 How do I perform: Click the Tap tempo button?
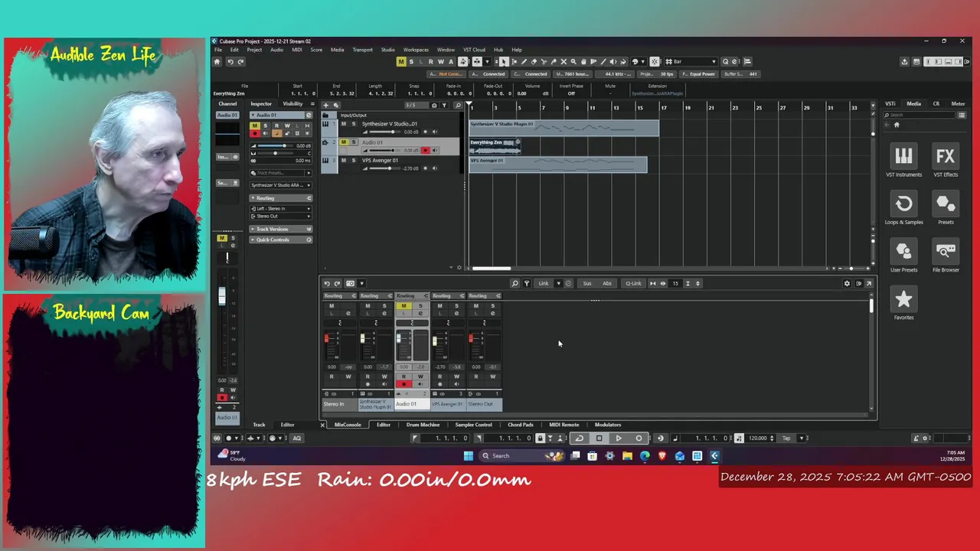[x=786, y=439]
